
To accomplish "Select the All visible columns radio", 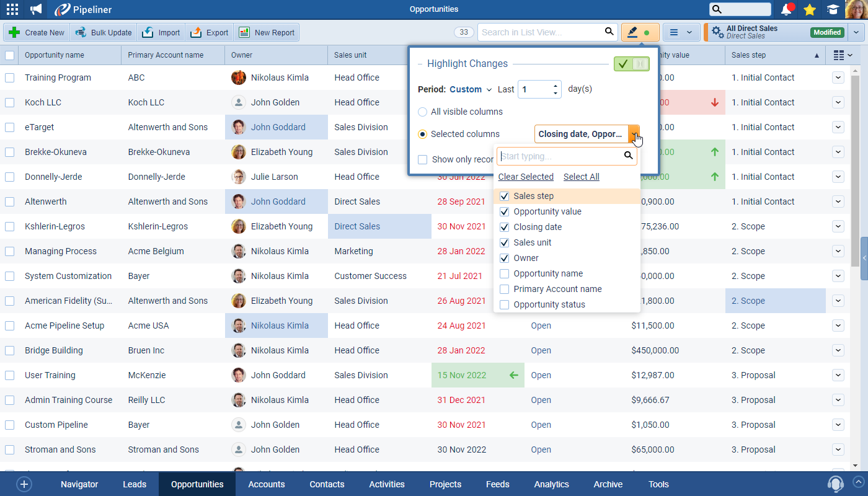I will (423, 112).
